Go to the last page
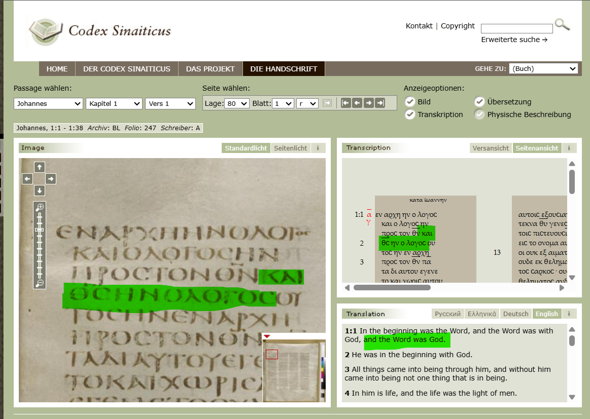Screen dimensions: 590x419 [380, 103]
